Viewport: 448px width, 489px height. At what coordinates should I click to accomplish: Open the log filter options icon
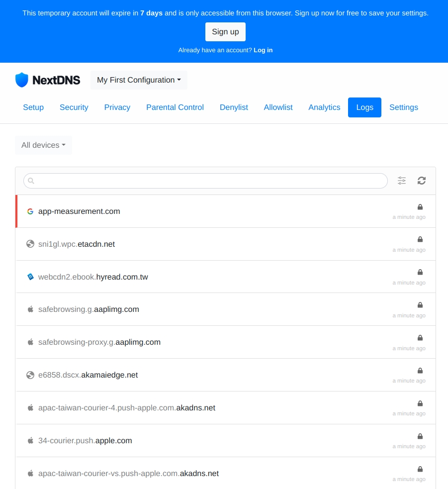point(402,181)
